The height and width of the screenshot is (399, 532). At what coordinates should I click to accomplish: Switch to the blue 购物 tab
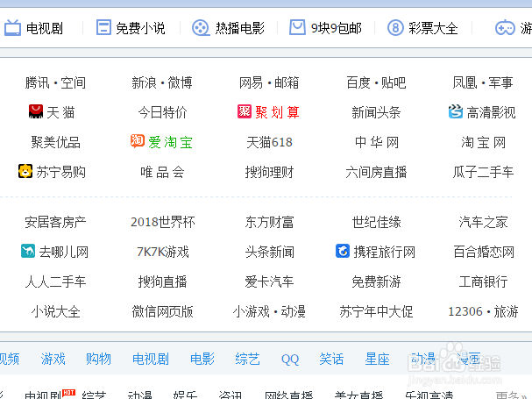[x=98, y=359]
